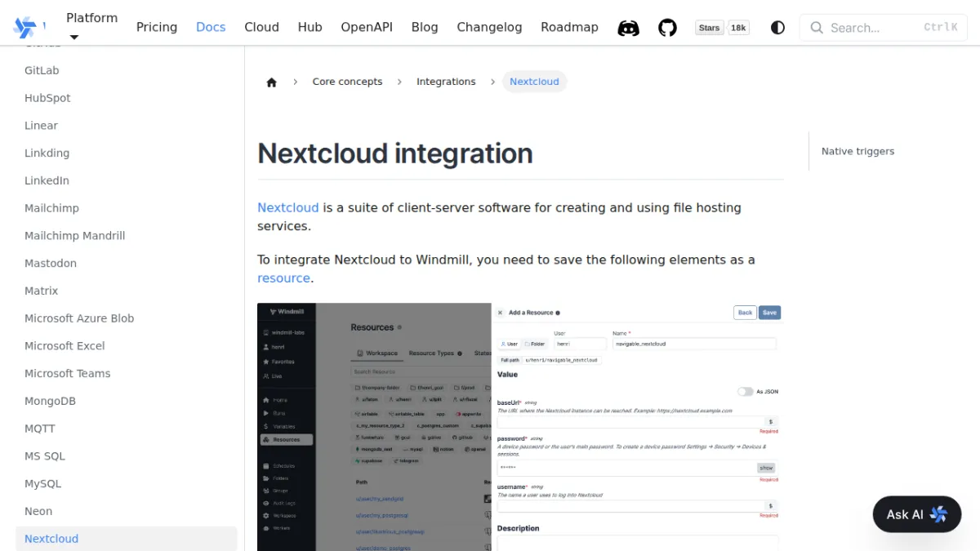Click the Nextcloud breadcrumb chip
Image resolution: width=980 pixels, height=551 pixels.
click(x=534, y=82)
